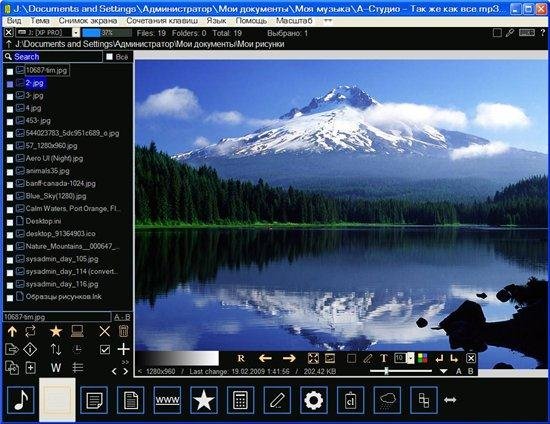Open the document page icon in bottom bar
Image resolution: width=550 pixels, height=424 pixels.
point(130,400)
